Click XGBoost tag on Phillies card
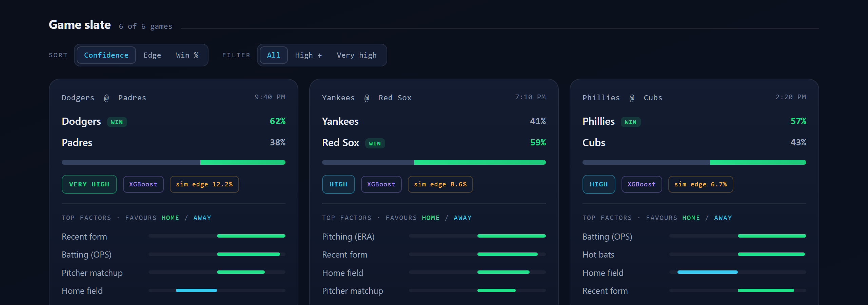Image resolution: width=868 pixels, height=305 pixels. click(642, 184)
